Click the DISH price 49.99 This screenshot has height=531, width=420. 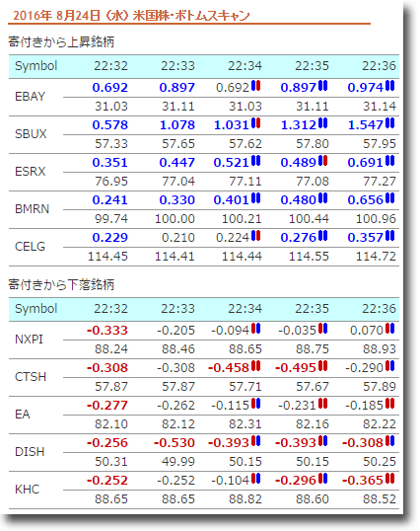(178, 462)
